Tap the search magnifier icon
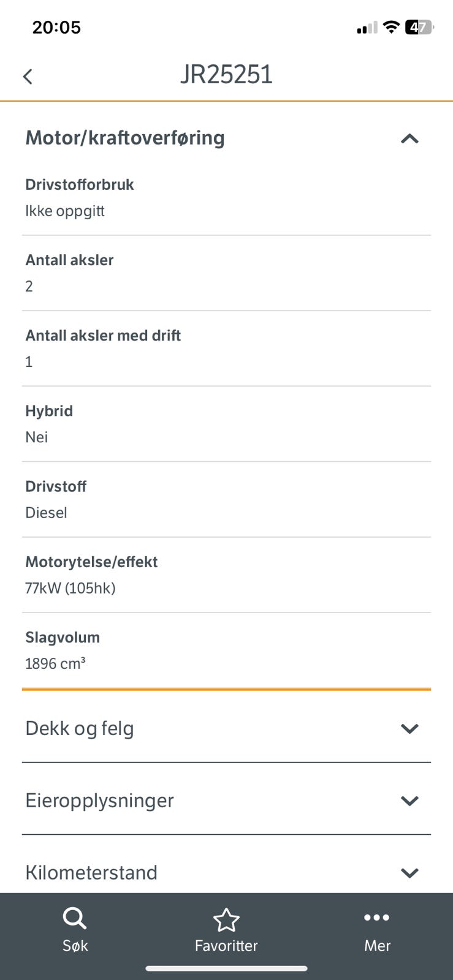Screen dimensions: 453x980 click(75, 919)
